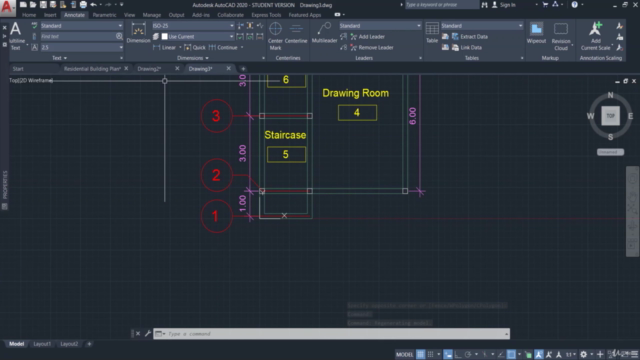Select the Multiline Text tool
640x360 pixels.
point(16,36)
